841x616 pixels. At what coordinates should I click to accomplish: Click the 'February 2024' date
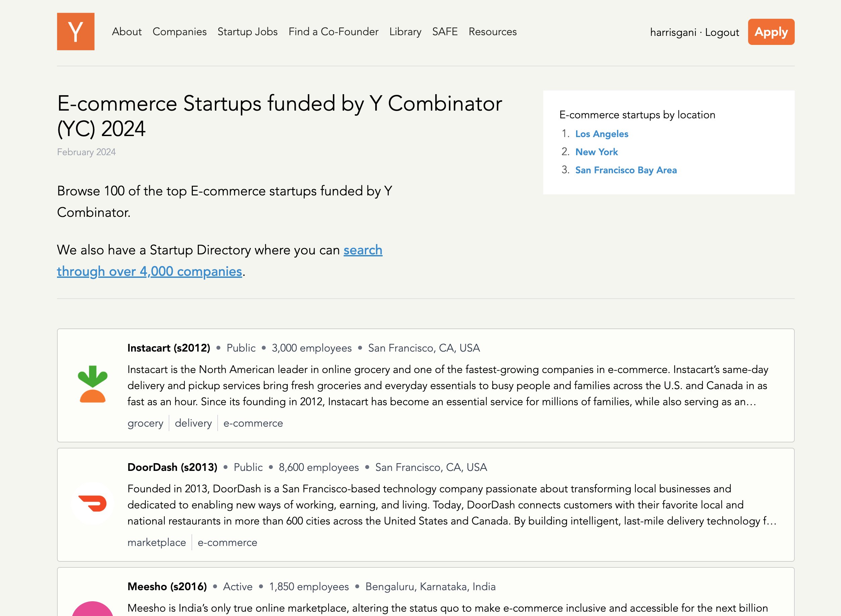(x=86, y=152)
